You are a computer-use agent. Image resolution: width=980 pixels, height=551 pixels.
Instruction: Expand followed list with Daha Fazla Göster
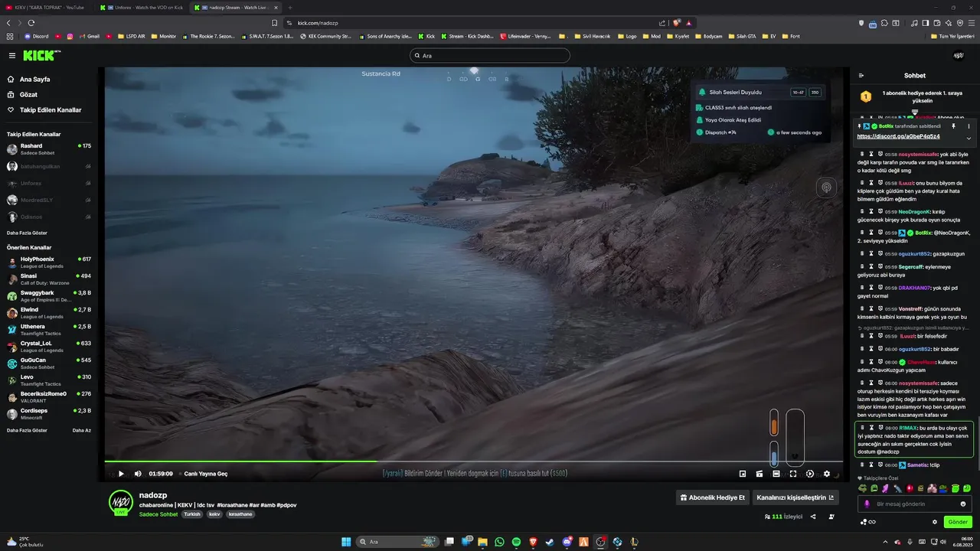[27, 233]
